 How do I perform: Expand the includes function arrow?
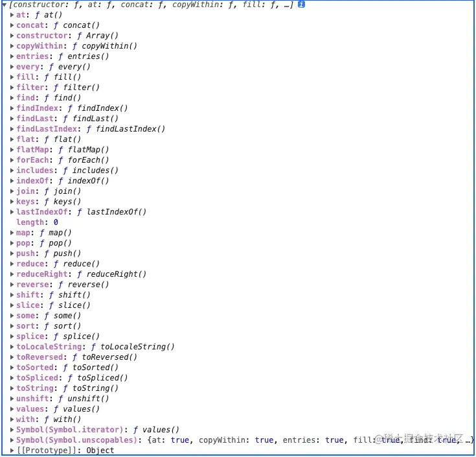point(12,170)
